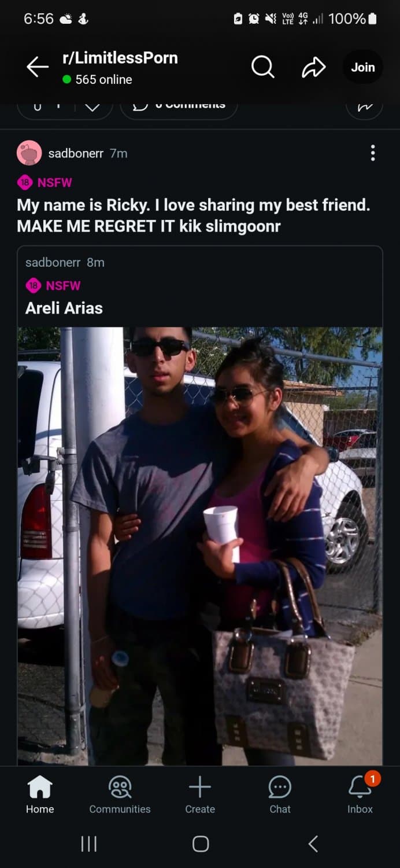Tap the Android recent apps button
The height and width of the screenshot is (868, 400).
88,844
